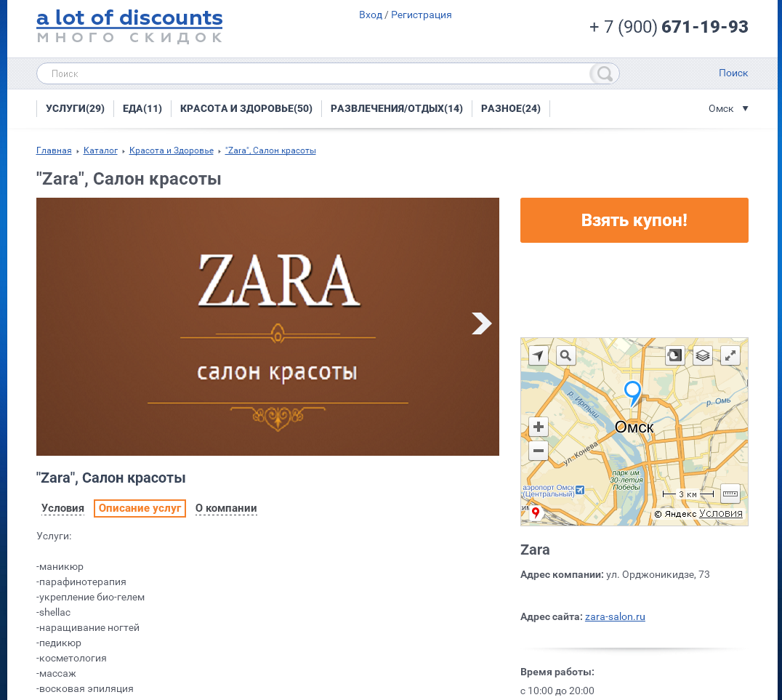Screen dimensions: 782x700
Task: Click the Регистрация link
Action: click(421, 15)
